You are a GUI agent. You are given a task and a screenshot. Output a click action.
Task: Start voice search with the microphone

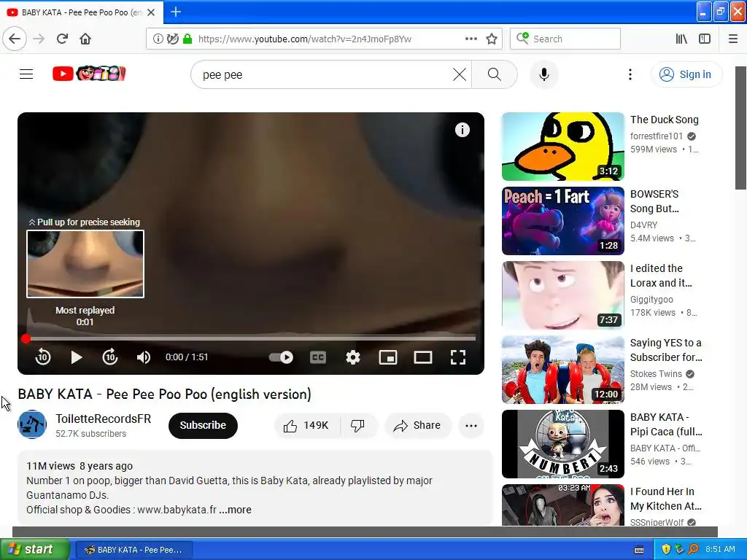click(x=544, y=74)
